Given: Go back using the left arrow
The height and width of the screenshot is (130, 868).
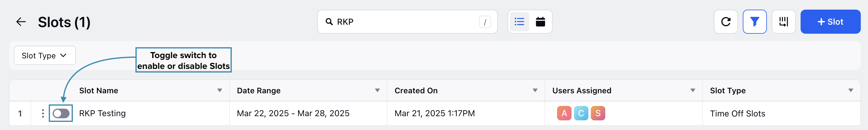Looking at the screenshot, I should tap(21, 22).
